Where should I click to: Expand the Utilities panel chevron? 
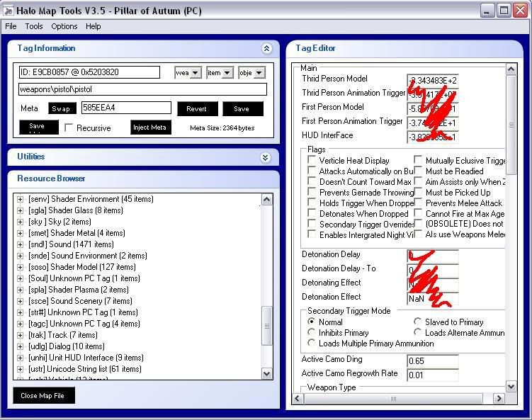[x=266, y=157]
